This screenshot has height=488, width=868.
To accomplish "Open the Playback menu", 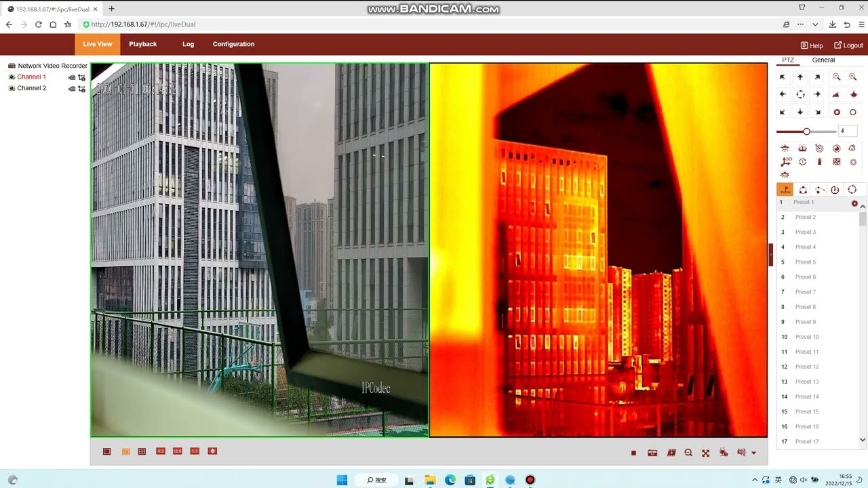I will coord(142,44).
